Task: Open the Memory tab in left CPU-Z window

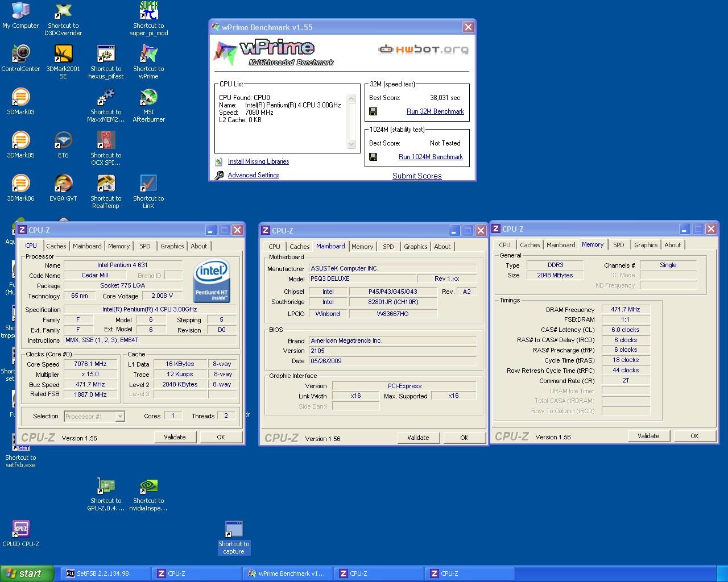Action: (x=119, y=246)
